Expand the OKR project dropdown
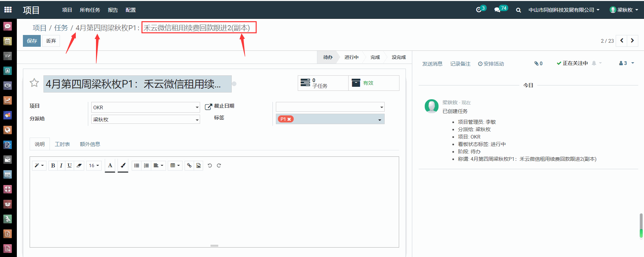Image resolution: width=644 pixels, height=257 pixels. (x=197, y=107)
